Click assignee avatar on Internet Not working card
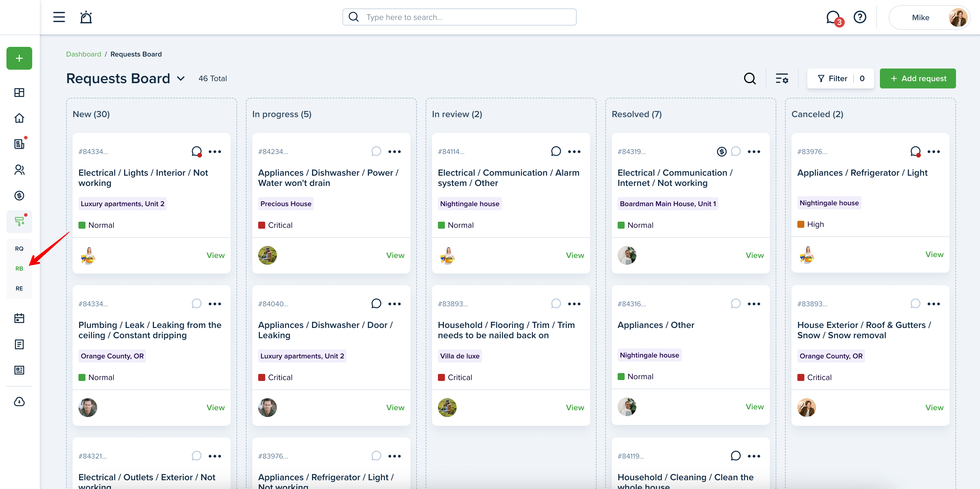The image size is (980, 489). coord(627,255)
